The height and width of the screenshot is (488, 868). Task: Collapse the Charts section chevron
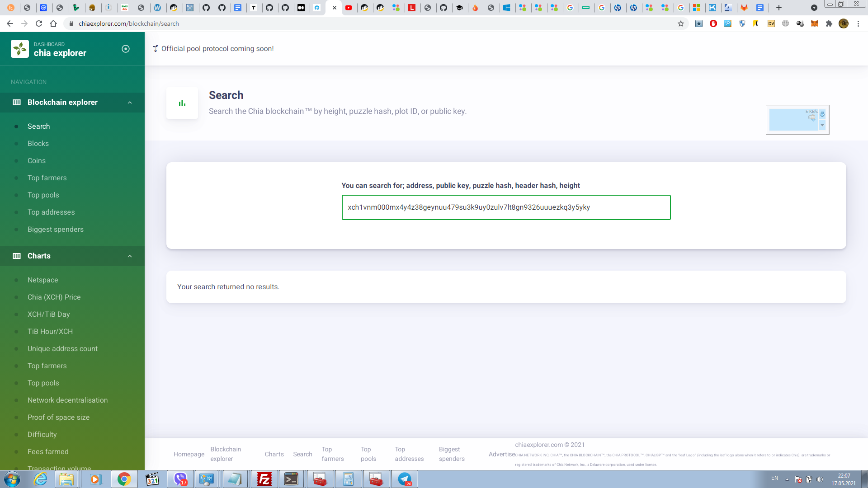click(130, 256)
